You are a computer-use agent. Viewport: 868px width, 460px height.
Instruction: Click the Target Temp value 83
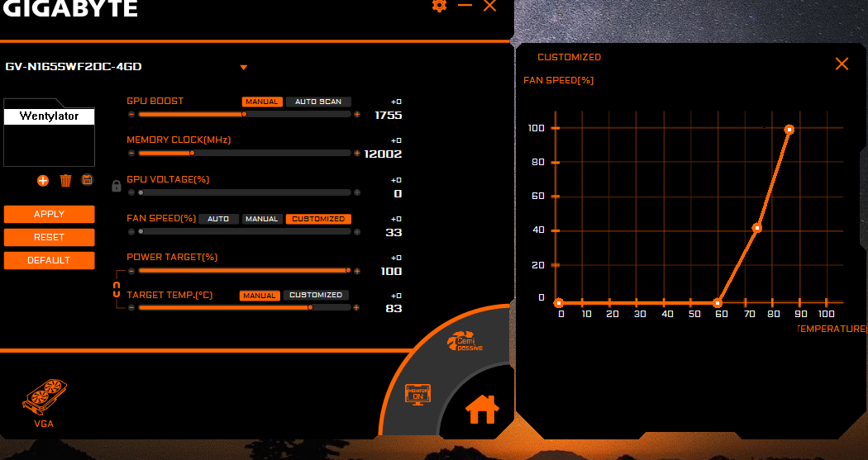pos(393,309)
